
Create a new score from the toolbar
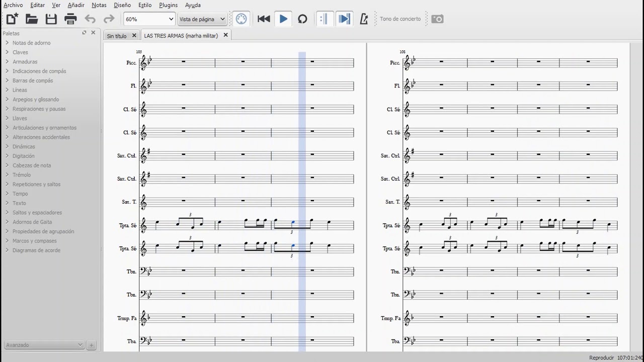click(13, 19)
